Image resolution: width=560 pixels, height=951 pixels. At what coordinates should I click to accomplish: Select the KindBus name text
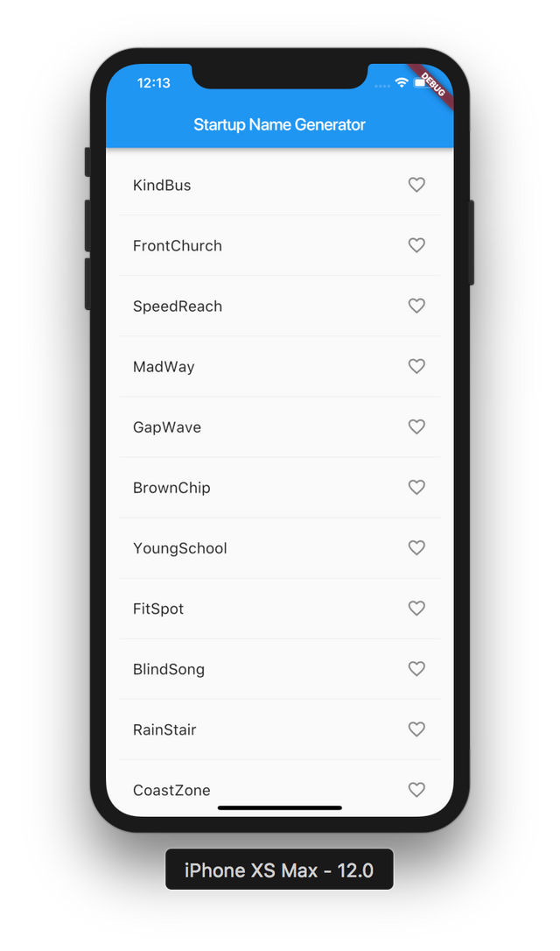click(162, 186)
